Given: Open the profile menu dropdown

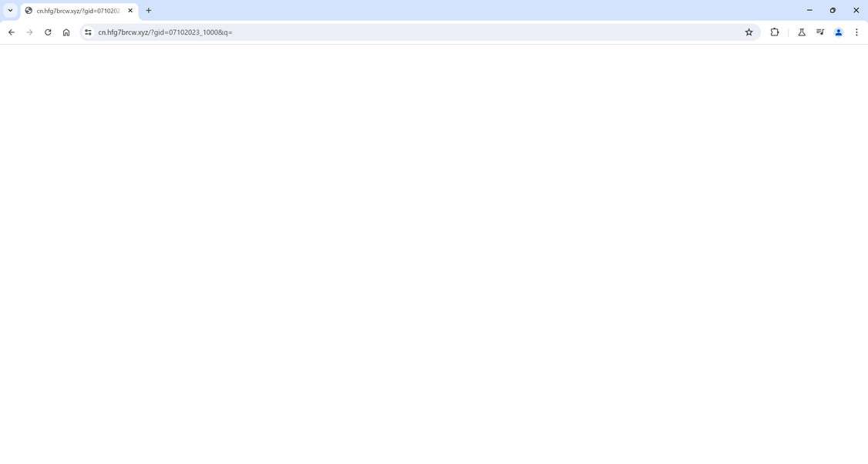Looking at the screenshot, I should coord(839,32).
